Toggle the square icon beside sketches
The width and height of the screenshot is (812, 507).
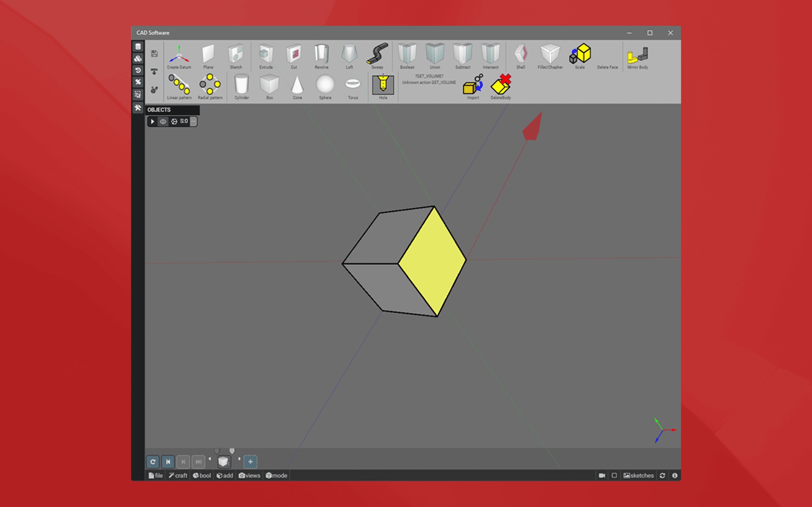614,476
